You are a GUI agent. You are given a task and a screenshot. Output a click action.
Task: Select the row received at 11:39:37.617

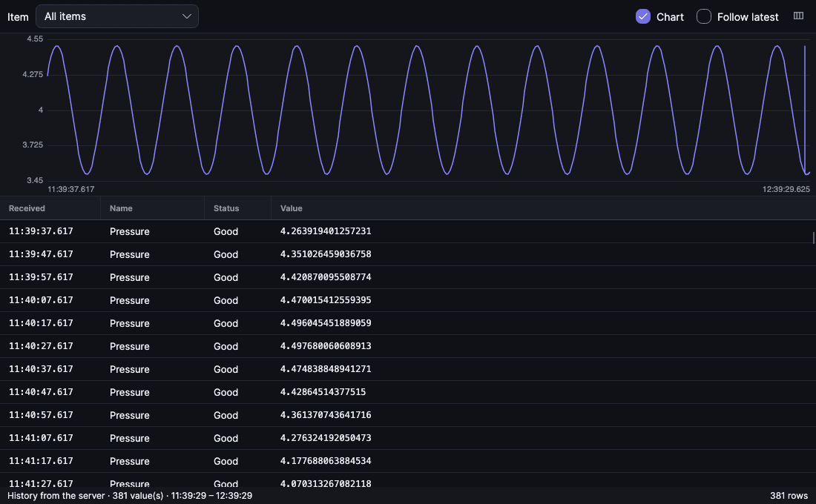(x=408, y=231)
